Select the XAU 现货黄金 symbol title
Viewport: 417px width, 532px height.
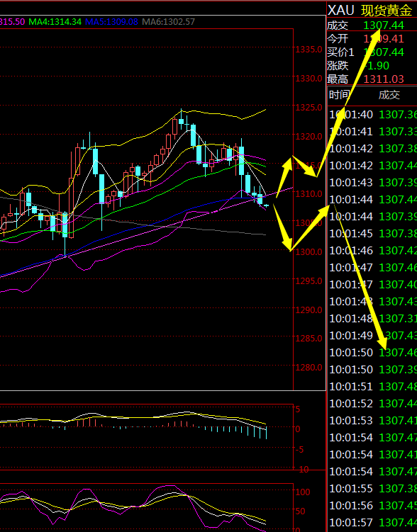370,10
